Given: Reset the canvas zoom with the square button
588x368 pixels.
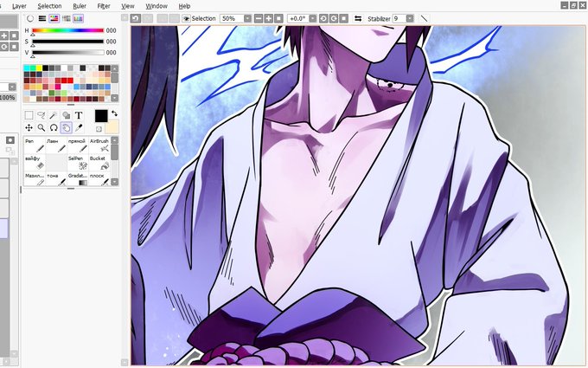Looking at the screenshot, I should coord(278,18).
